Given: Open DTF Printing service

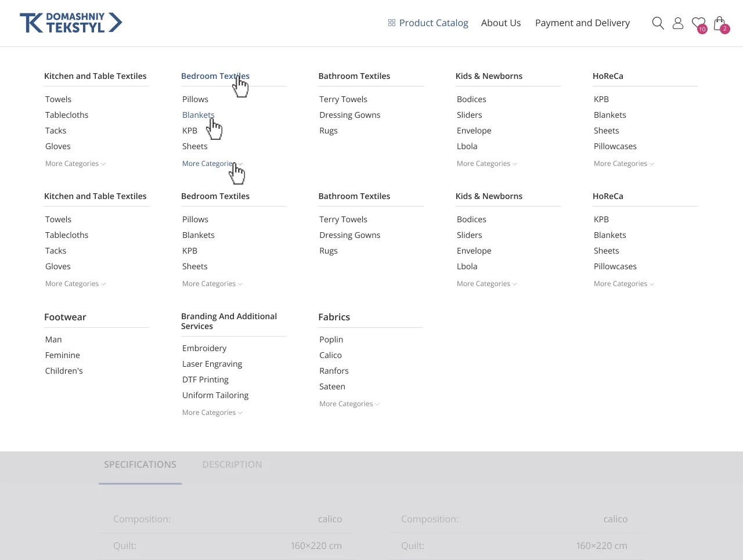Looking at the screenshot, I should tap(205, 380).
